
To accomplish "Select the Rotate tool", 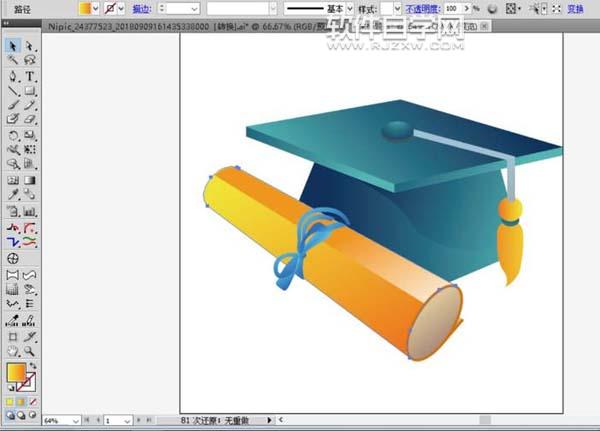I will coord(13,134).
